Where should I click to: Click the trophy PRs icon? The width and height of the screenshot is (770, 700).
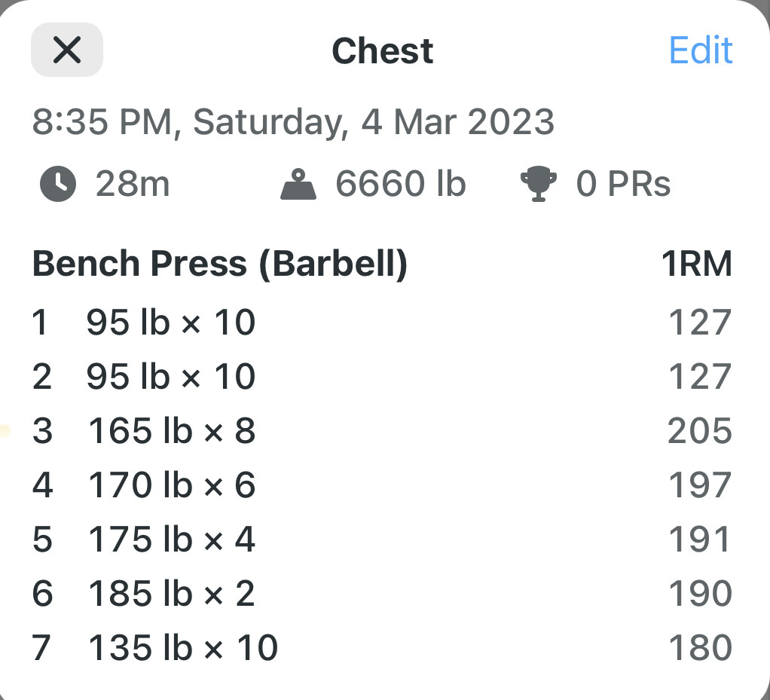tap(539, 184)
